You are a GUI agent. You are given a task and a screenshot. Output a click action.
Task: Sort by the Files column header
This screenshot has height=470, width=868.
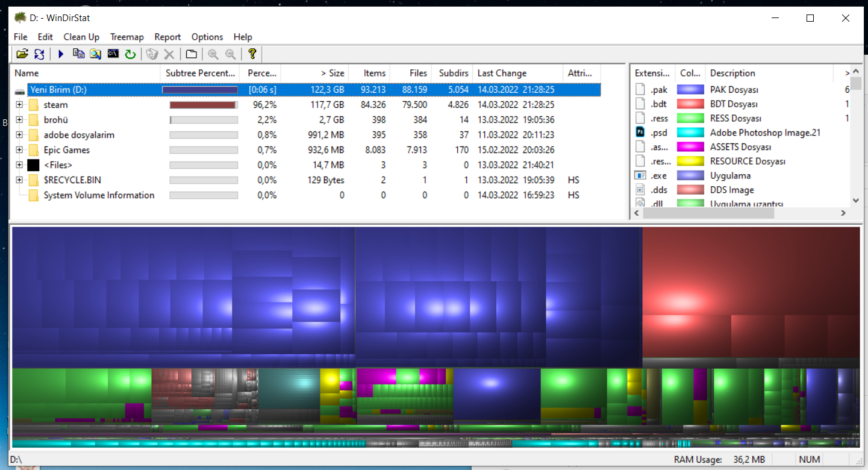(x=411, y=73)
